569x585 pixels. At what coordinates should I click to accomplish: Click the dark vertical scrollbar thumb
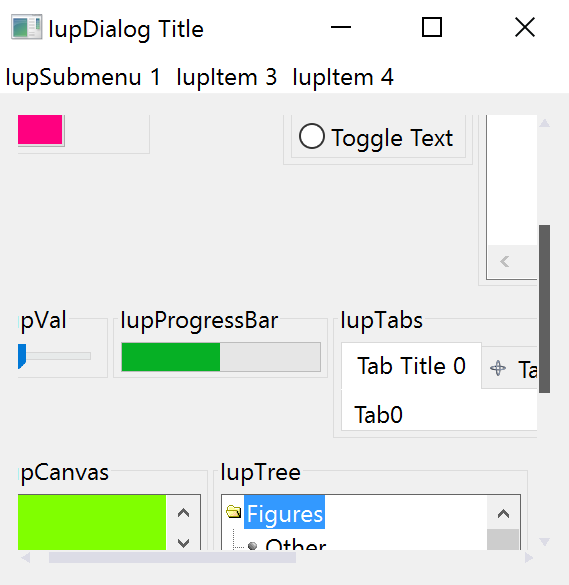544,309
